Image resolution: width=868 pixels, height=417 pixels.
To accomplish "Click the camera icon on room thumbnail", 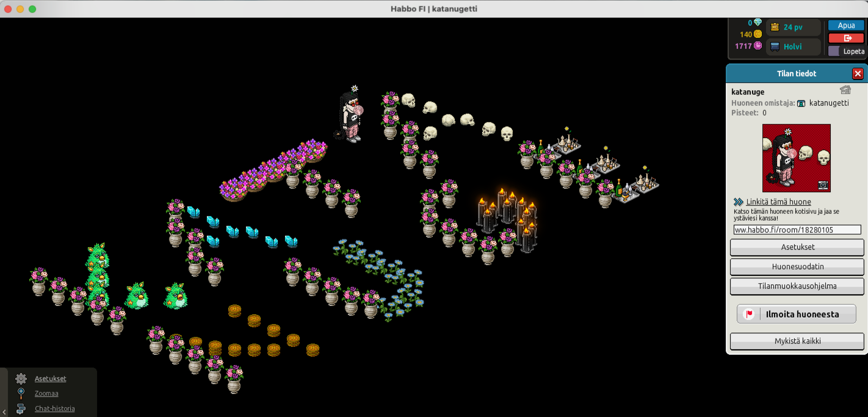I will [823, 185].
